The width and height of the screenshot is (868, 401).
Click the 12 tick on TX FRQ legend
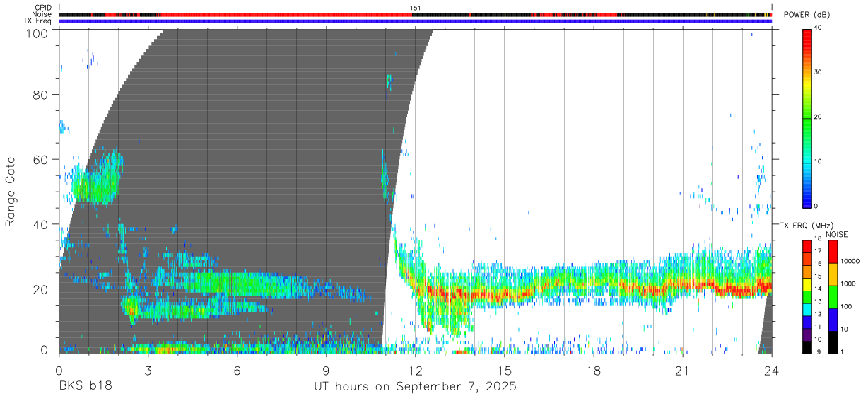point(818,315)
